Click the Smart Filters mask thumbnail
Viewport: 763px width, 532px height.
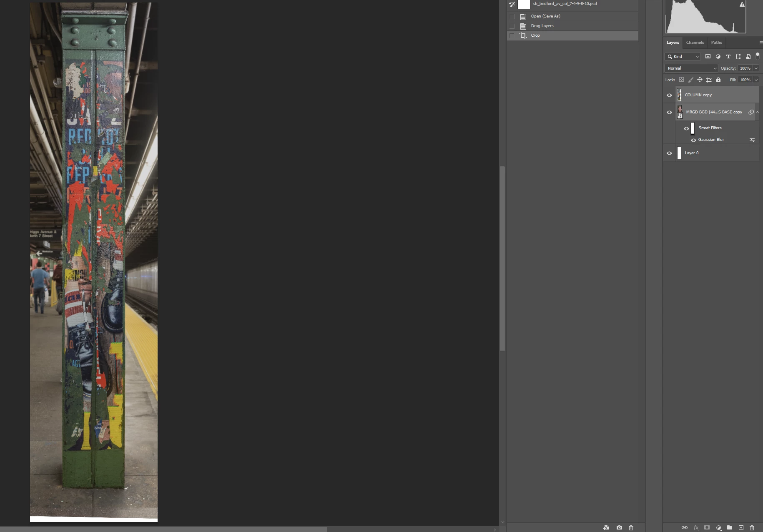pyautogui.click(x=693, y=128)
